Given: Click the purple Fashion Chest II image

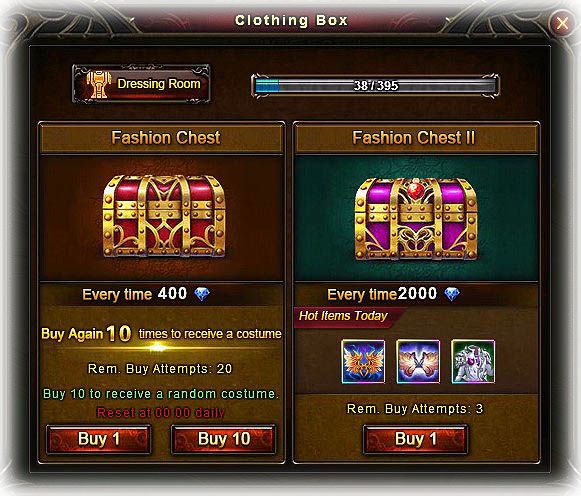Looking at the screenshot, I should [x=416, y=219].
